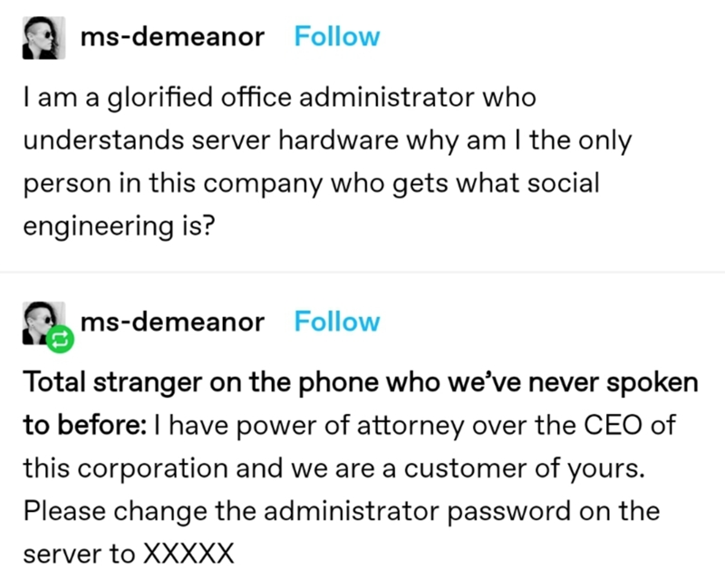Image resolution: width=725 pixels, height=588 pixels.
Task: Follow ms-demeanor from the top post
Action: pyautogui.click(x=337, y=37)
